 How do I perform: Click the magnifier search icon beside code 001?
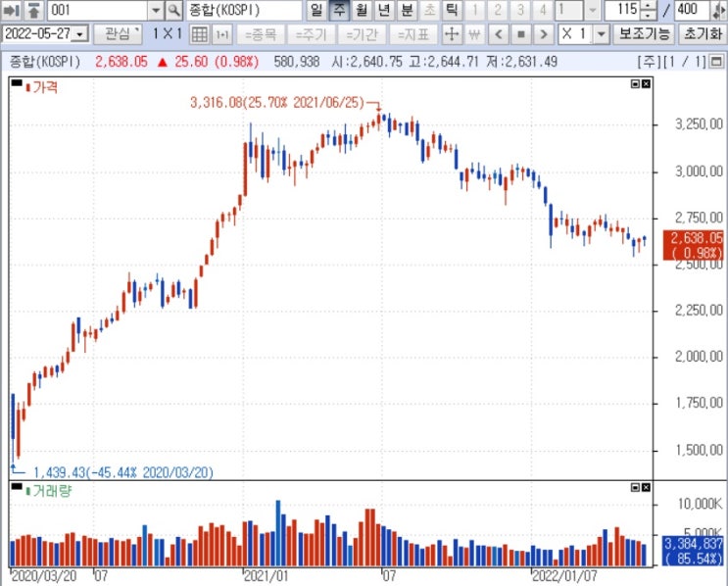[x=173, y=10]
